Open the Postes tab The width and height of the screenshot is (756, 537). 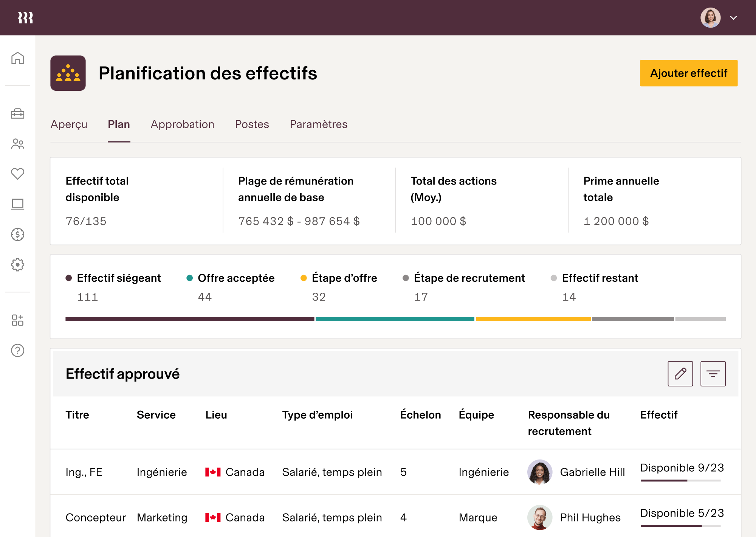tap(252, 124)
